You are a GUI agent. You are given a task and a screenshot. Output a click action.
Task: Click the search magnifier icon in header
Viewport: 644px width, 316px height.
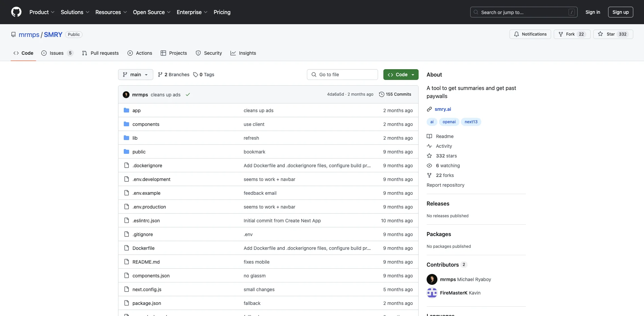[476, 12]
